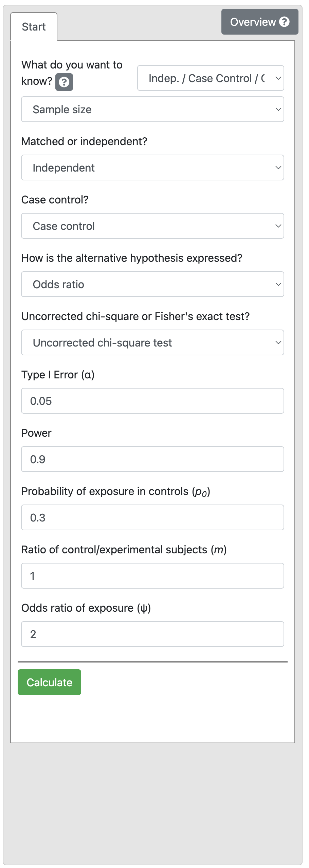Screen dimensions: 309x868
Task: Click the chevron arrow of the Case control dropdown
Action: 278,226
